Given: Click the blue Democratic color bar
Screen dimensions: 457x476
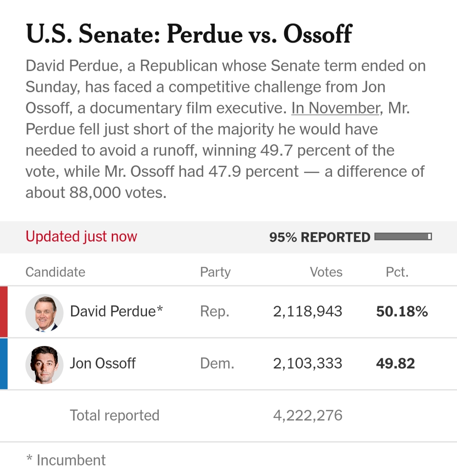Looking at the screenshot, I should (x=4, y=364).
